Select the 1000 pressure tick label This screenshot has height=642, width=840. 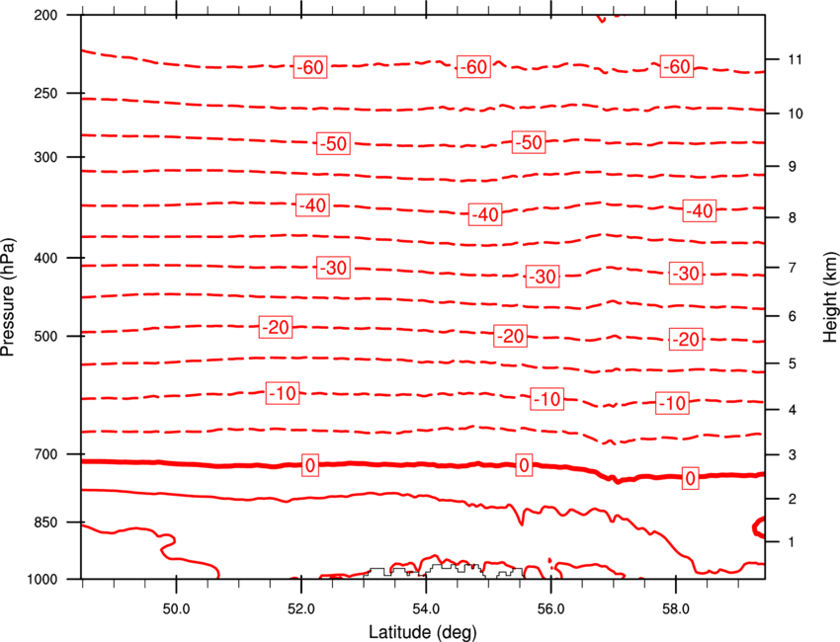pos(42,579)
